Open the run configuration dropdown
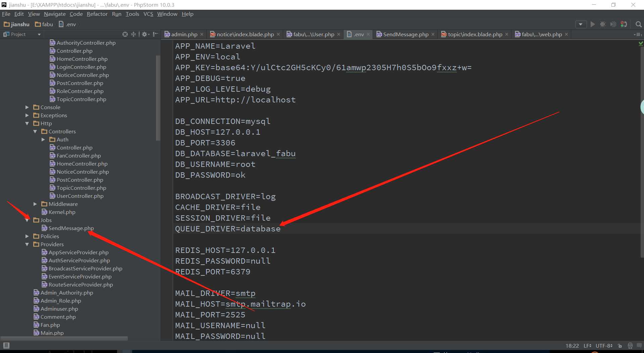This screenshot has width=644, height=353. [581, 24]
